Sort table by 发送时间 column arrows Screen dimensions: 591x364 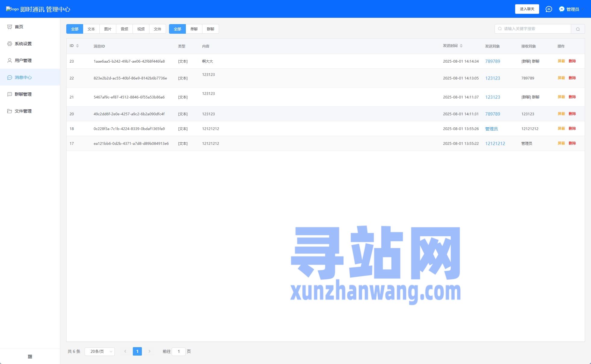(461, 46)
